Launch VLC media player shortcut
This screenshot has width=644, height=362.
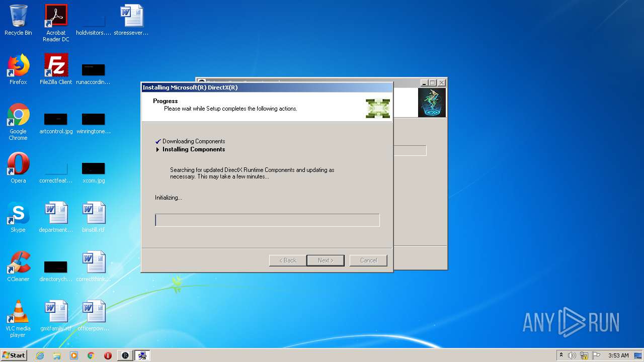(x=18, y=319)
